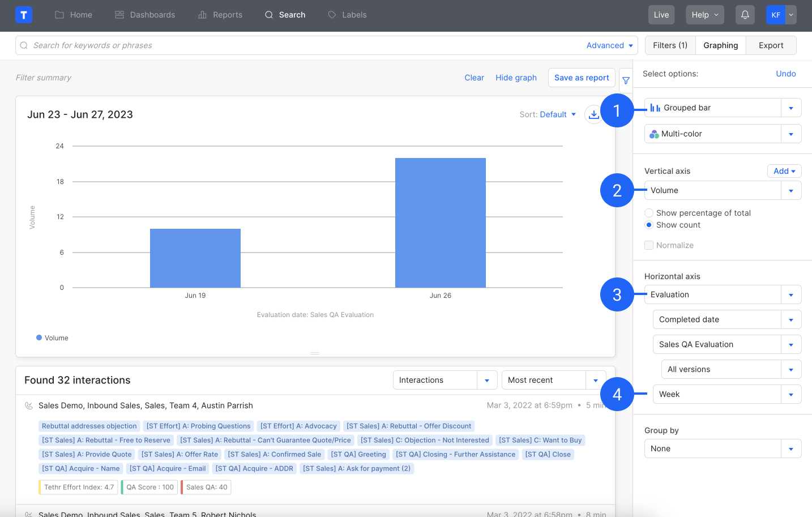The image size is (812, 517).
Task: Switch to the Export tab
Action: [x=771, y=45]
